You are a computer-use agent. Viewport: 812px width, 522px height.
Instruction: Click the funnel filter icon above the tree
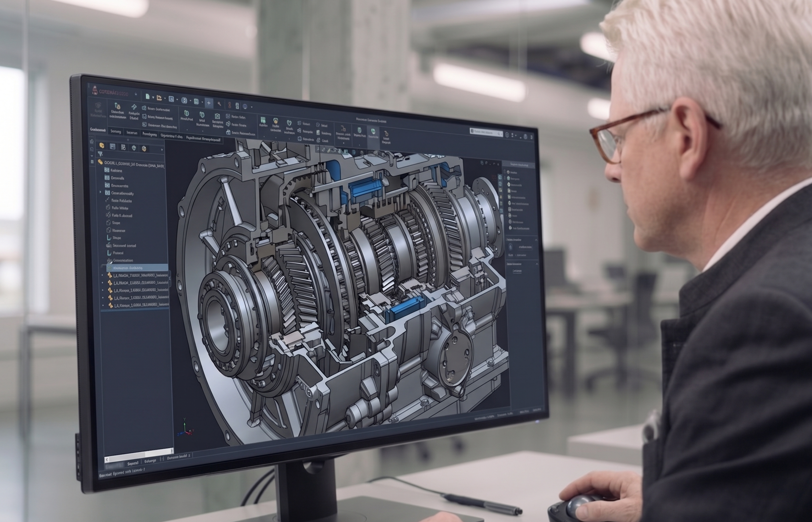tap(100, 154)
